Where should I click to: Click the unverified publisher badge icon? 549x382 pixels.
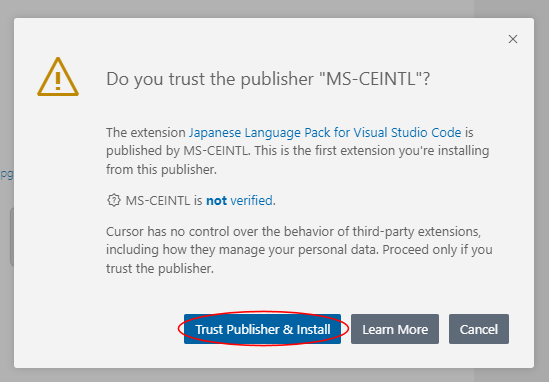[113, 200]
